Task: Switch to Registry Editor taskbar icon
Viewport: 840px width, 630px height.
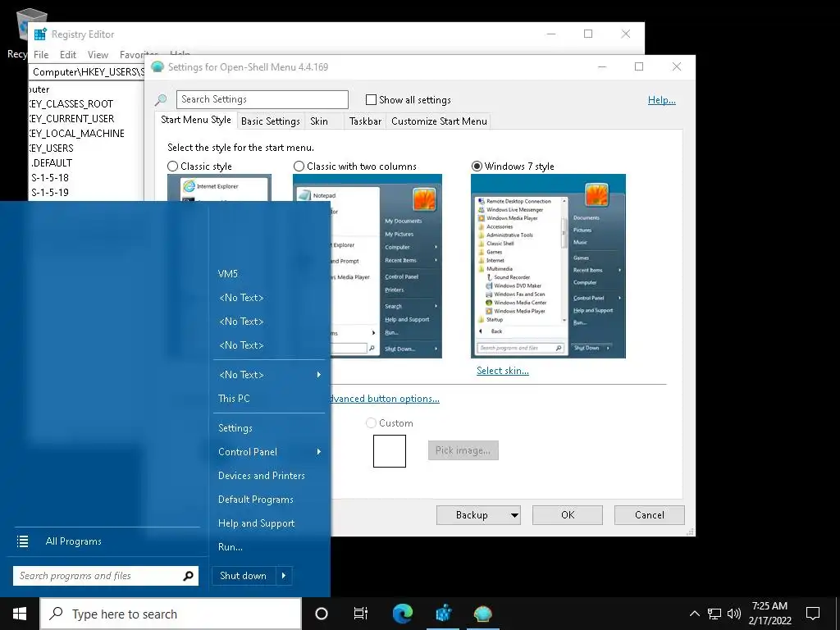Action: pos(443,614)
